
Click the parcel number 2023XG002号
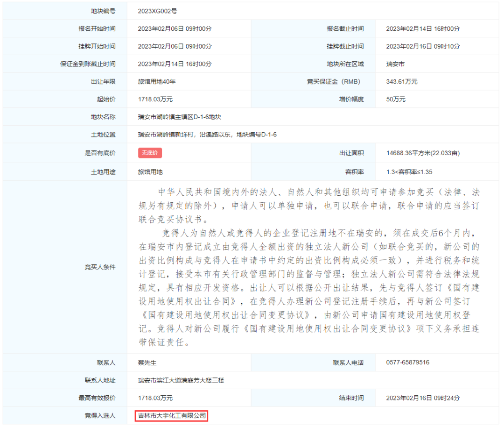157,11
